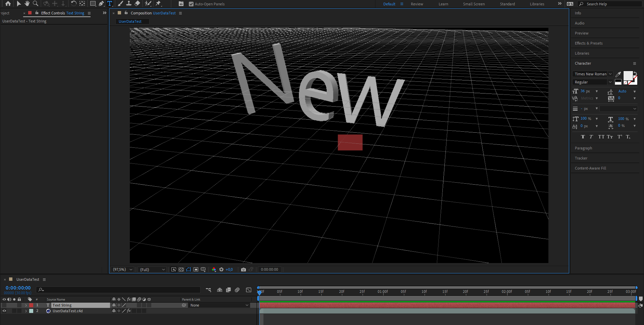Hide the UserDataTest.c4d layer

pyautogui.click(x=4, y=311)
